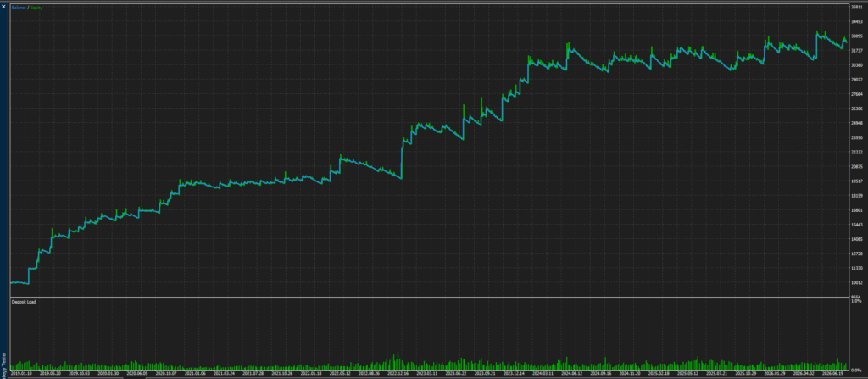Click the 2026.06.19 date label
Screen dimensions: 868x379
(832, 373)
